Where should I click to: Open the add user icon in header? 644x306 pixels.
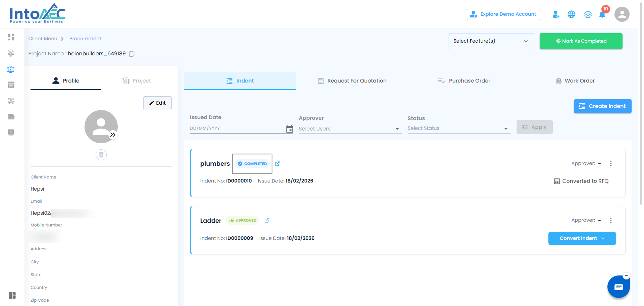click(556, 14)
